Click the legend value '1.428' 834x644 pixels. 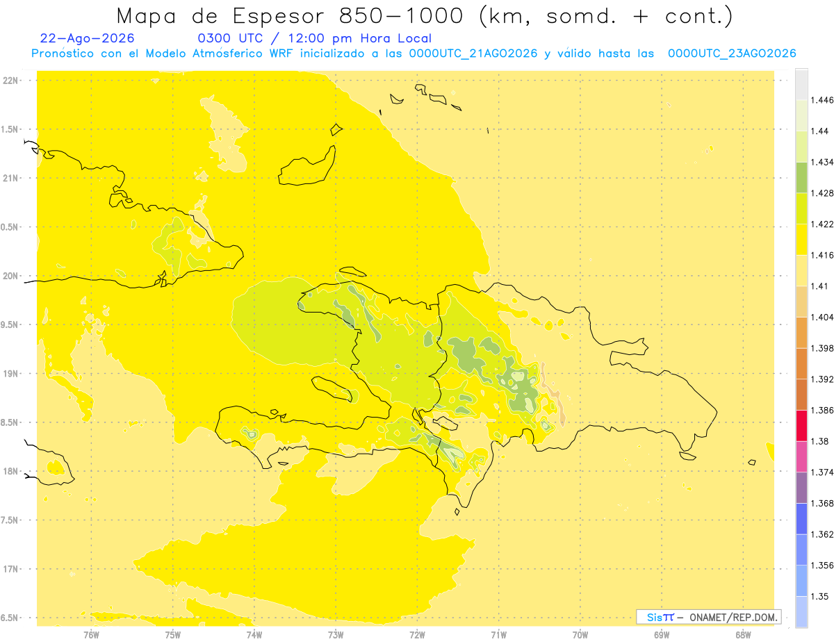tap(821, 193)
